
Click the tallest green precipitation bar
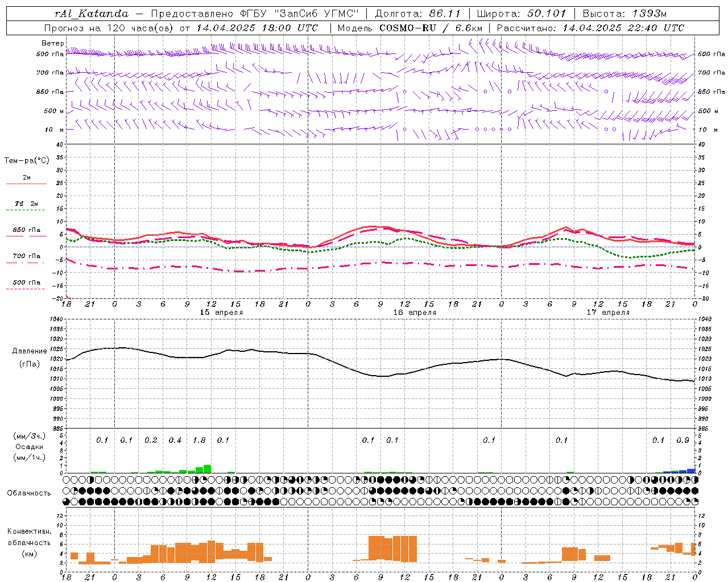pos(207,469)
